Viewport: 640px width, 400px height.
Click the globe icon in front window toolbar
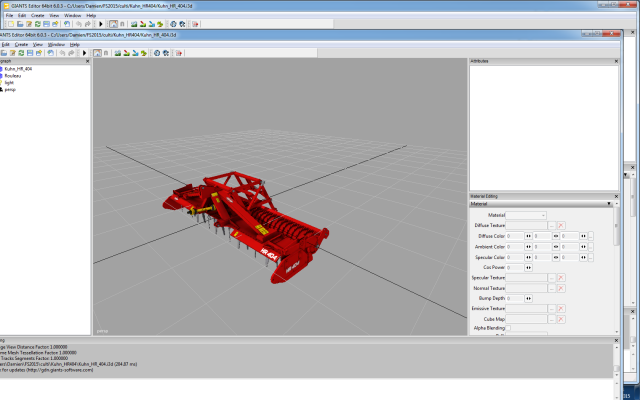[157, 53]
